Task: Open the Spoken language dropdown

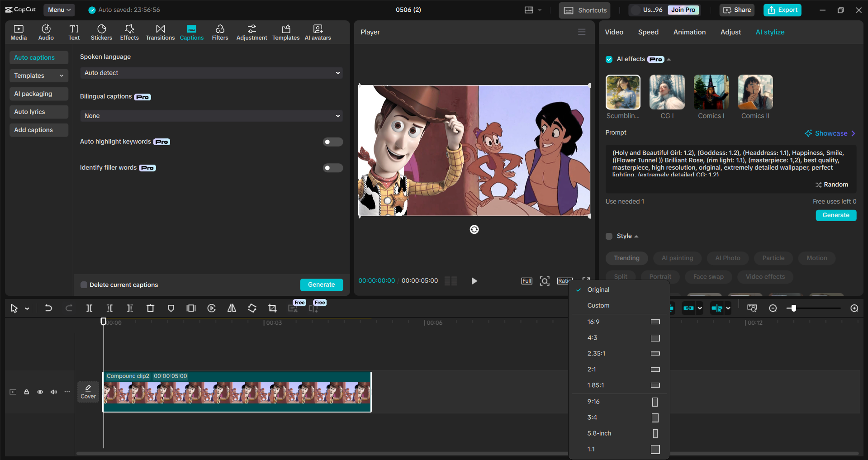Action: [x=211, y=72]
